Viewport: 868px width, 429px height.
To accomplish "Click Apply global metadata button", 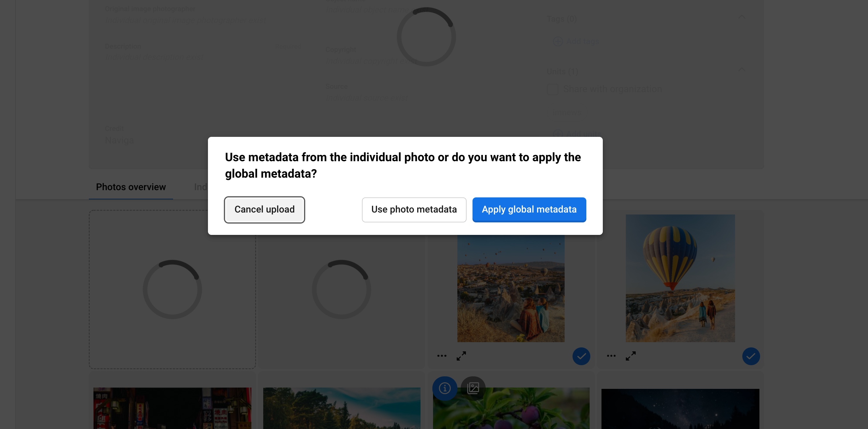I will [x=529, y=210].
